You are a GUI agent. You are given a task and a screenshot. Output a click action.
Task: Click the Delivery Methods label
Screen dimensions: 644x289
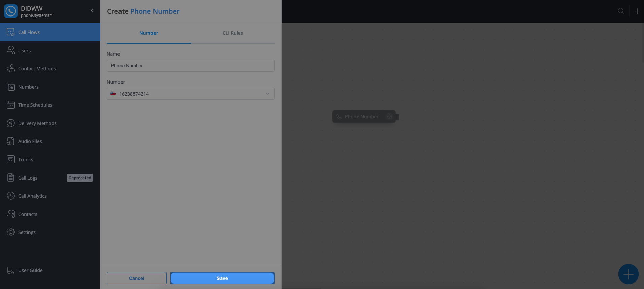click(37, 123)
